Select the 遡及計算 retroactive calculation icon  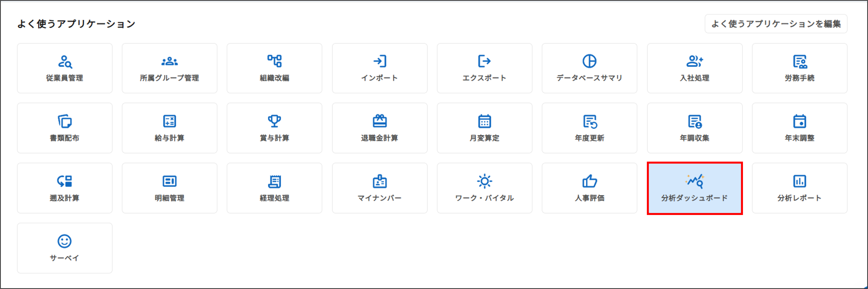coord(64,188)
